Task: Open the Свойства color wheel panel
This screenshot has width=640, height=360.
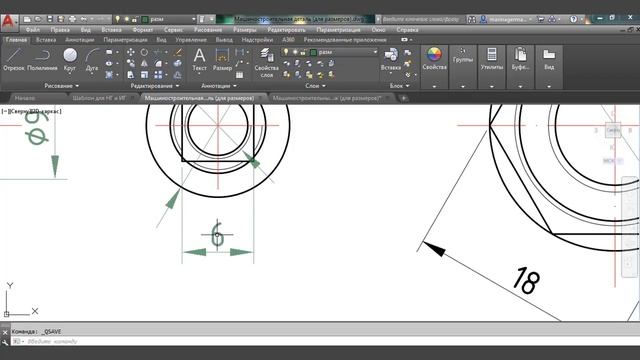Action: 434,60
